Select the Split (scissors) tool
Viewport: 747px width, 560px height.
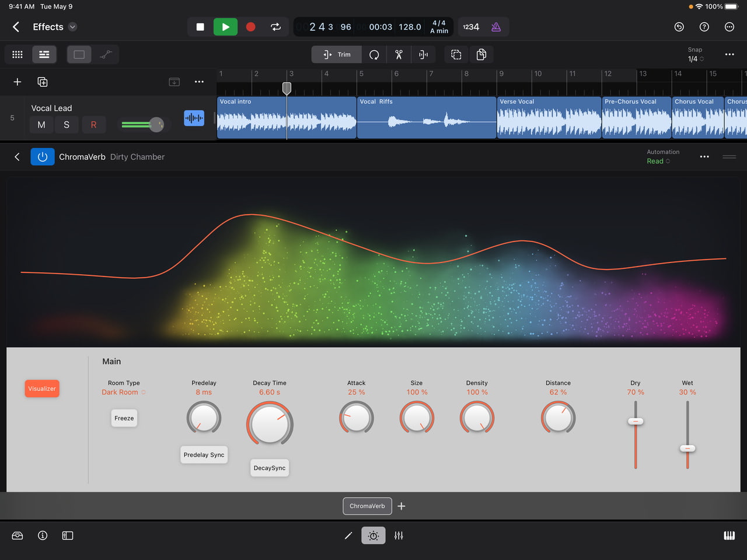[399, 54]
